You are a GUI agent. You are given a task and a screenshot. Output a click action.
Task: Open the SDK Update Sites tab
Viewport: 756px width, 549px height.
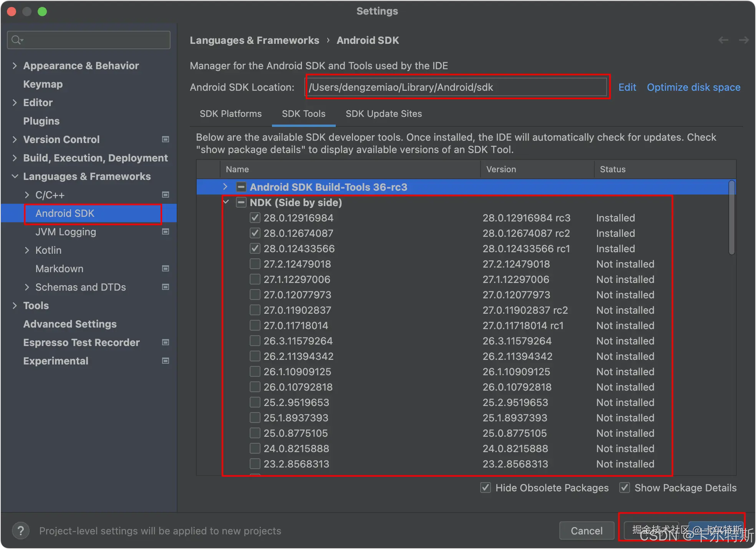(x=383, y=114)
